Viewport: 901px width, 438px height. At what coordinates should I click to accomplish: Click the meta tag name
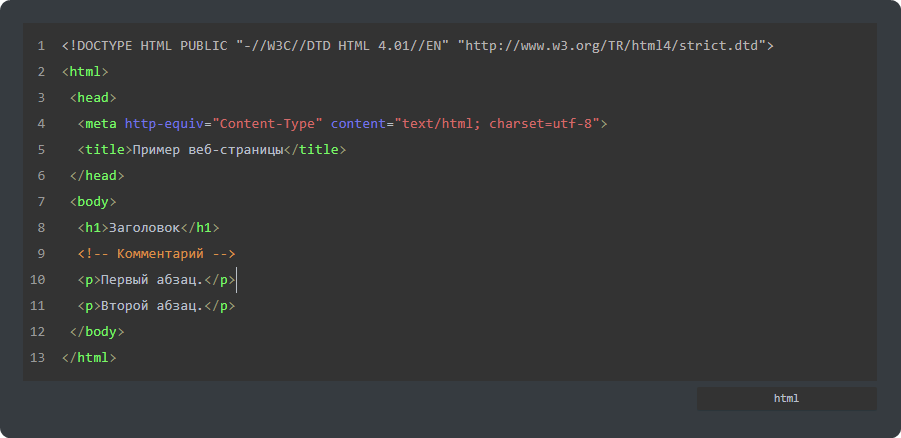coord(101,124)
